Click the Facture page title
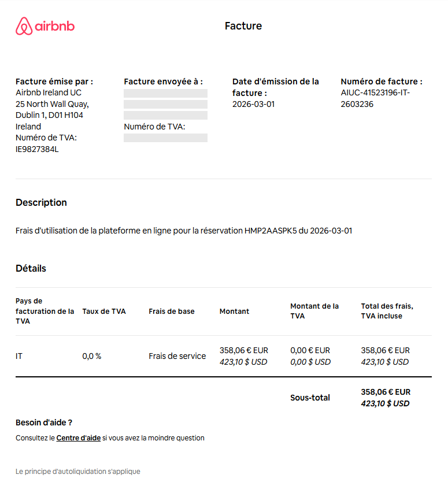448x493 pixels. pyautogui.click(x=243, y=26)
